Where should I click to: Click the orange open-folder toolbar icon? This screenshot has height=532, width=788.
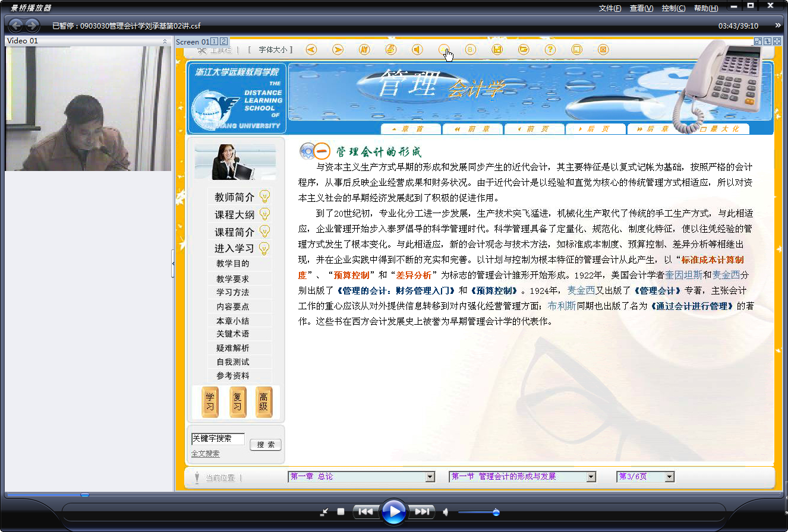point(524,49)
